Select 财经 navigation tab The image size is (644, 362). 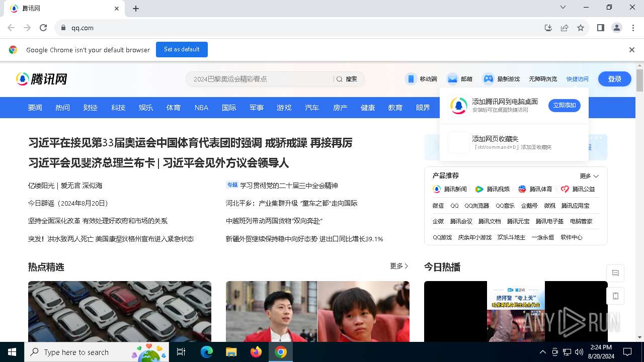[x=91, y=108]
